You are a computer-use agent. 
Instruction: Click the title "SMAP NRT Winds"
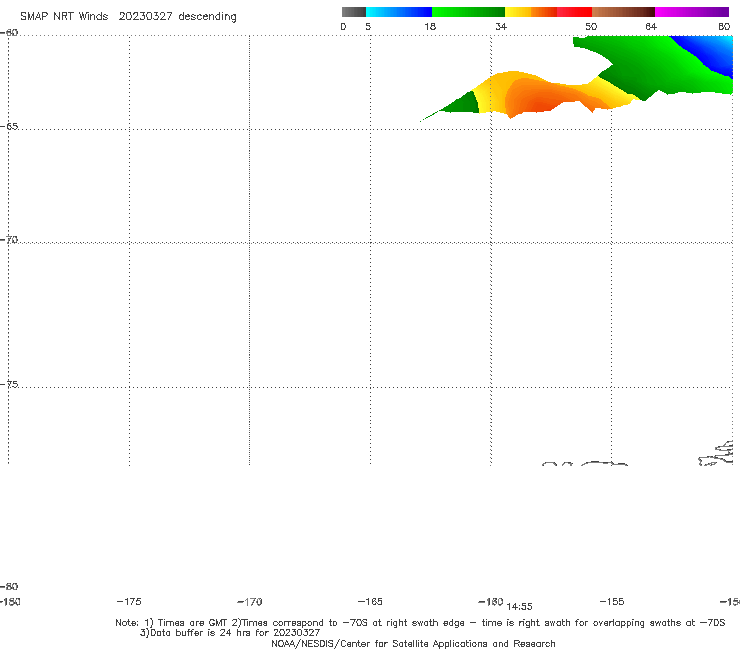pos(64,17)
